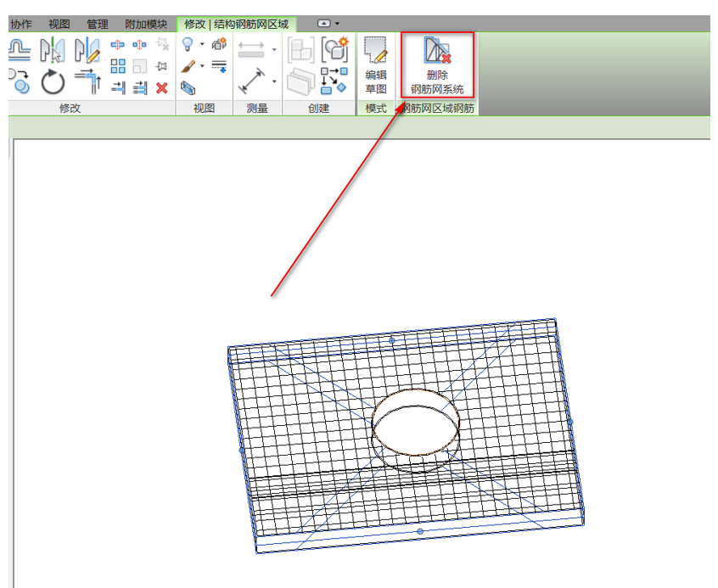The image size is (718, 588).
Task: Select the Trim/Extend to Corner icon
Action: click(x=87, y=82)
